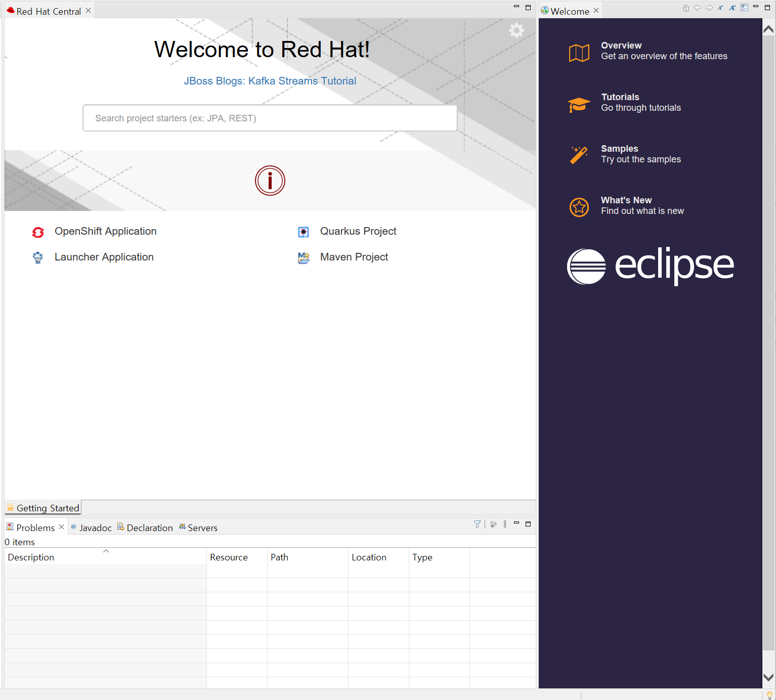Viewport: 776px width, 700px height.
Task: Start a Quarkus Project
Action: 358,231
